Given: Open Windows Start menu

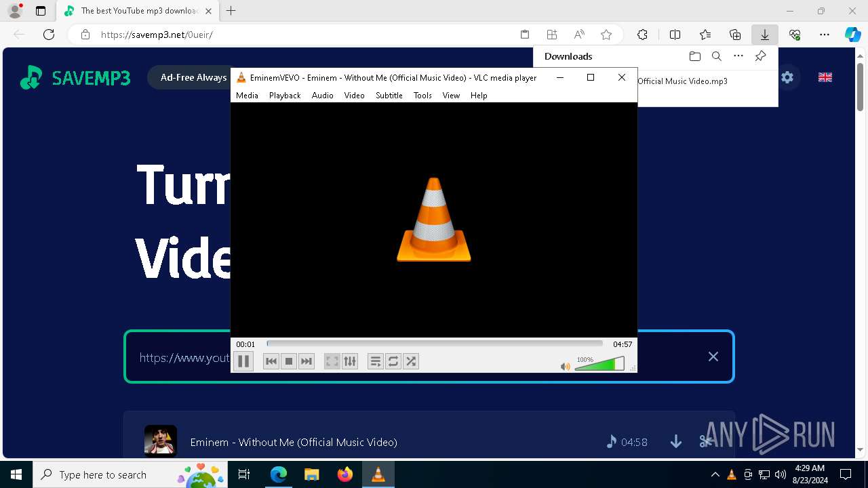Looking at the screenshot, I should pos(16,474).
